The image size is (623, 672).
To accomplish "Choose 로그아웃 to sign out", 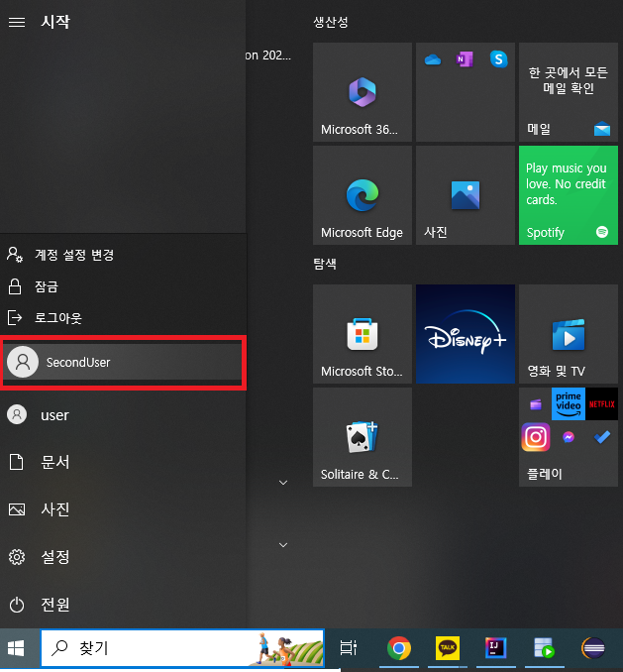I will [123, 318].
